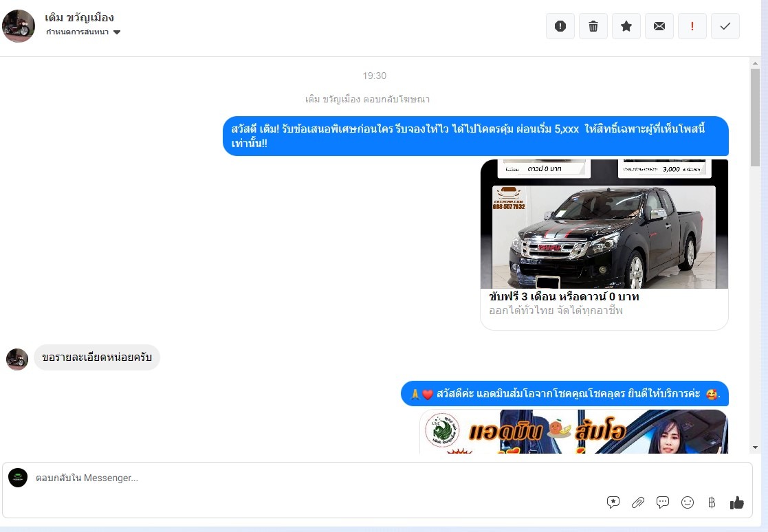This screenshot has height=532, width=768.
Task: Click the baht payment request icon
Action: pos(712,502)
